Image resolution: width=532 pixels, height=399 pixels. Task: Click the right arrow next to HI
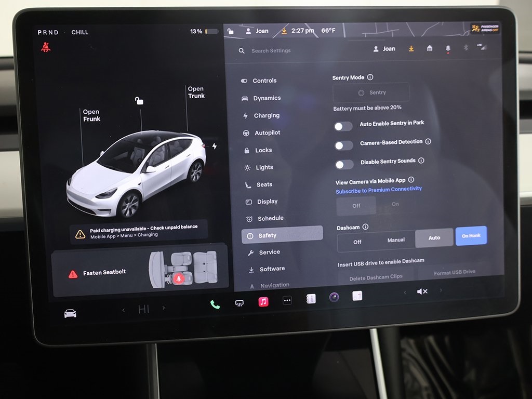coord(163,309)
